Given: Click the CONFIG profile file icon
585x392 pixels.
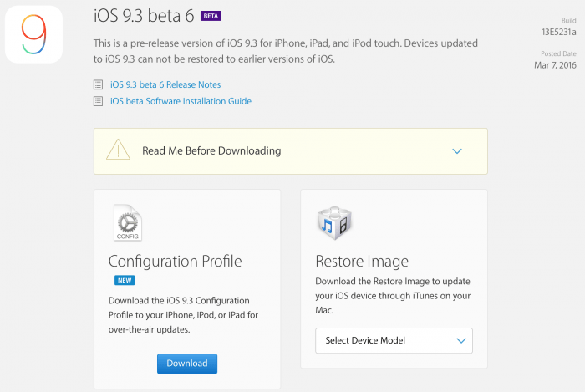Looking at the screenshot, I should pyautogui.click(x=128, y=222).
